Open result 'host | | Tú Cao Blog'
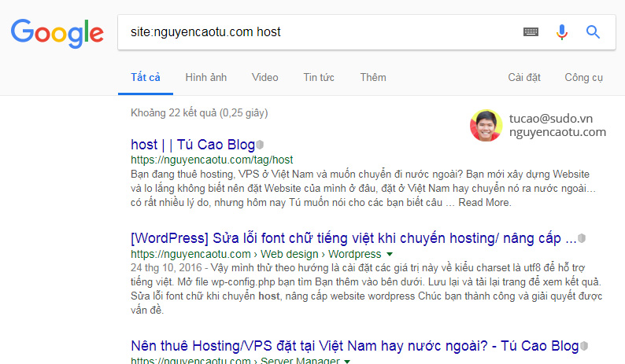The width and height of the screenshot is (625, 364). click(193, 145)
